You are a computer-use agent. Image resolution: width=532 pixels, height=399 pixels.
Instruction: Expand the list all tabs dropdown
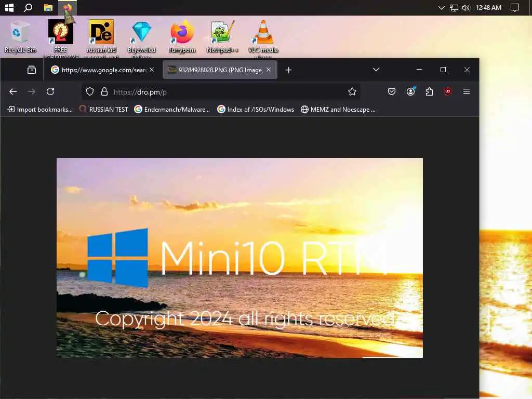(x=376, y=70)
